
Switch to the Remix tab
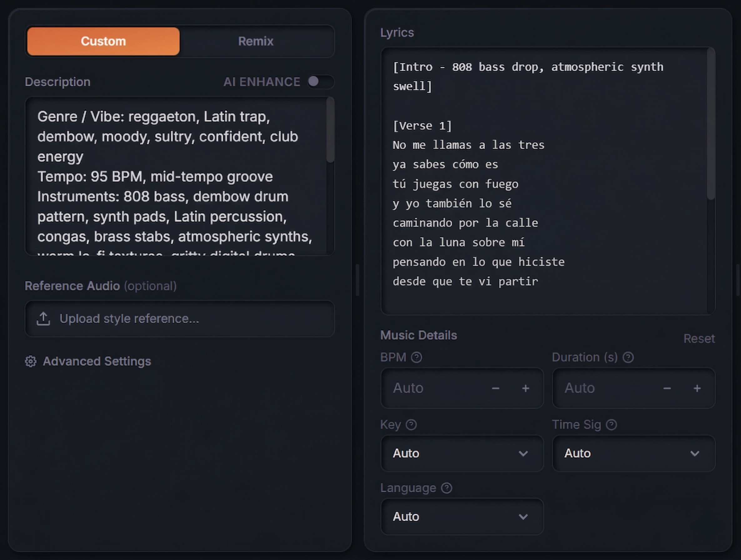255,41
